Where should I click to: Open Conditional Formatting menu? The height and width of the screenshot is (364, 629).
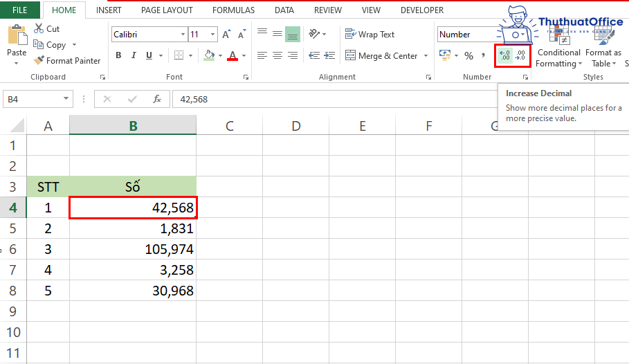click(x=559, y=48)
